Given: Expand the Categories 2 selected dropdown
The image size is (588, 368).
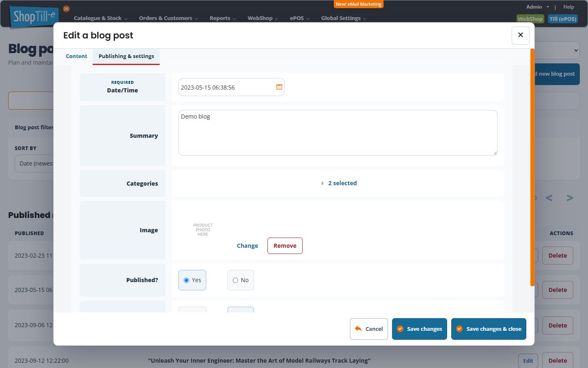Looking at the screenshot, I should (339, 183).
